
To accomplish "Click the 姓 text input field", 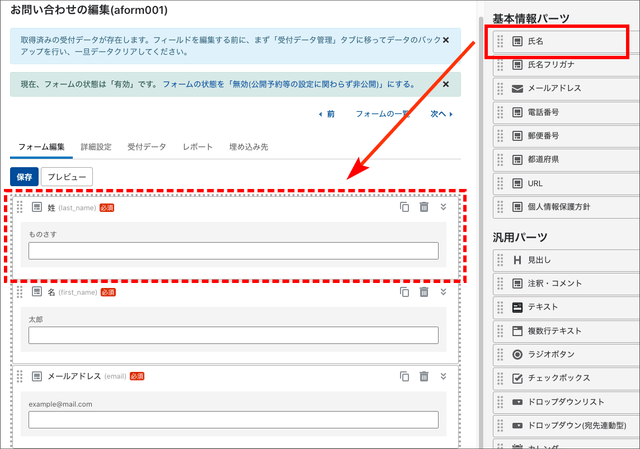I will click(233, 251).
